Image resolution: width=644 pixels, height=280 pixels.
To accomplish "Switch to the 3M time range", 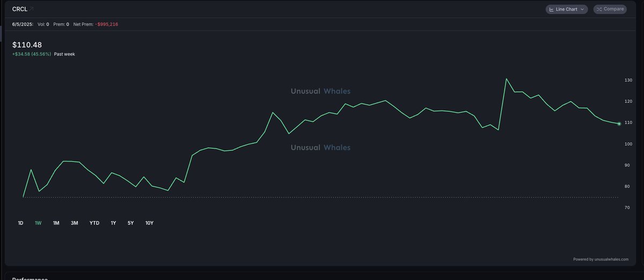I will (x=74, y=223).
